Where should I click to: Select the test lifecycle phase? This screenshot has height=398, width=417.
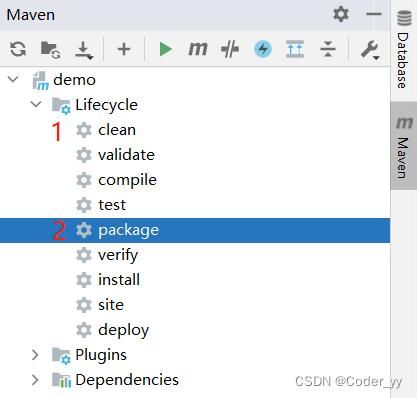point(112,205)
